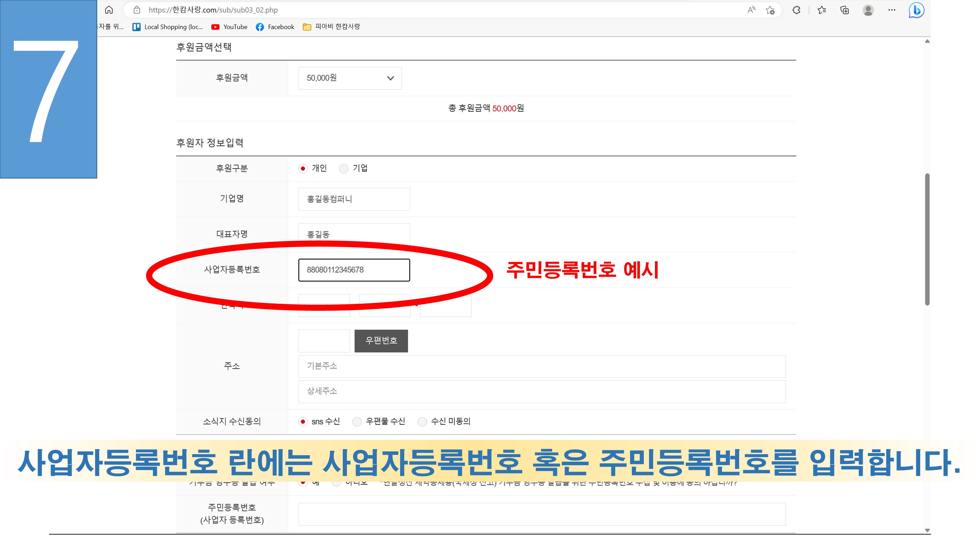The height and width of the screenshot is (551, 980).
Task: Click the user profile avatar icon
Action: pos(868,10)
